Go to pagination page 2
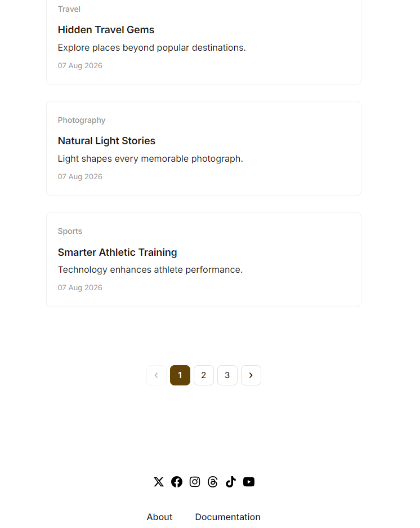The image size is (420, 528). pos(204,375)
